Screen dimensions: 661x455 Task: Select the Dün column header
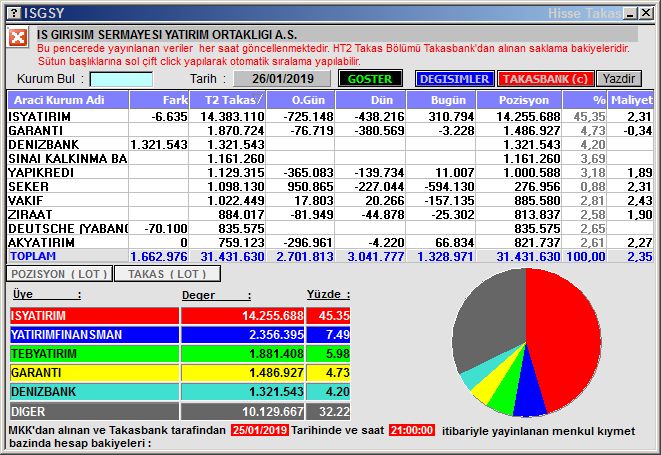pyautogui.click(x=371, y=100)
